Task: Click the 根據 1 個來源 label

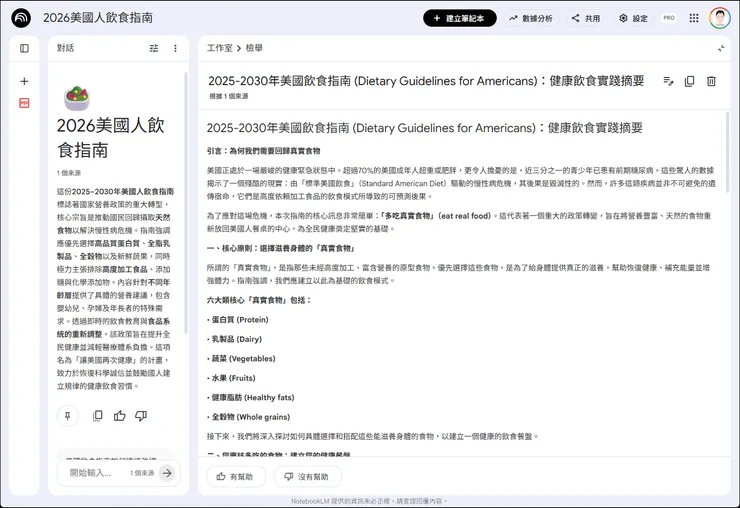Action: coord(229,96)
